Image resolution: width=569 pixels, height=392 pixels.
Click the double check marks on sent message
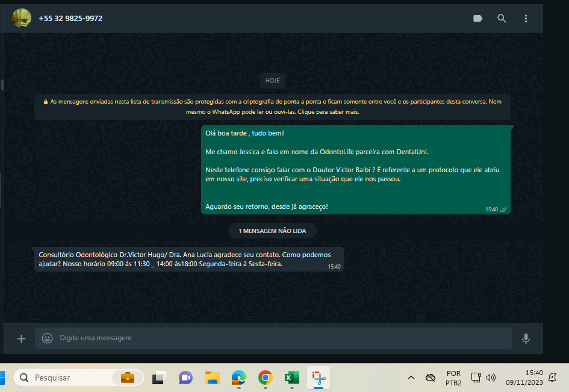[x=503, y=210]
